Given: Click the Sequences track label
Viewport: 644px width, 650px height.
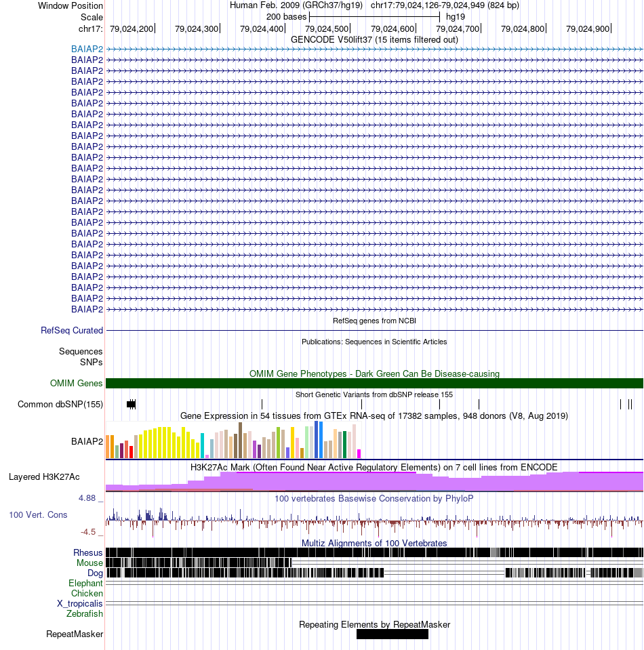Looking at the screenshot, I should [x=81, y=352].
